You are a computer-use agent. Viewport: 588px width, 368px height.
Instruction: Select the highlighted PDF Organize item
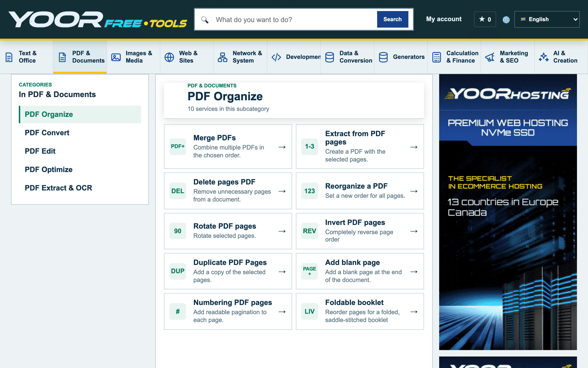(x=80, y=114)
